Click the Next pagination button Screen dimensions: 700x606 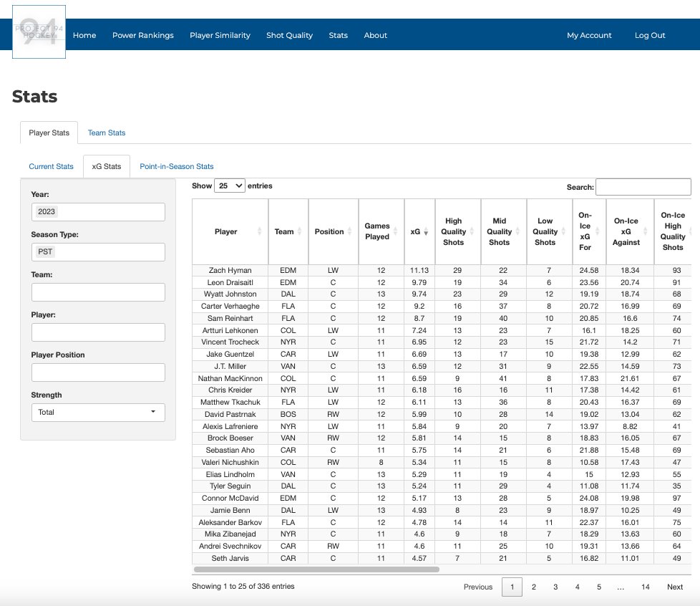pos(674,587)
